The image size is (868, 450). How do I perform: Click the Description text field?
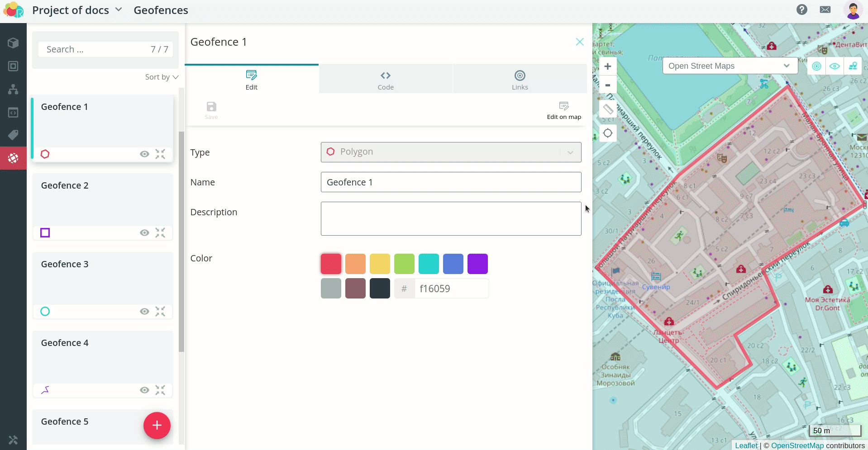pos(451,218)
